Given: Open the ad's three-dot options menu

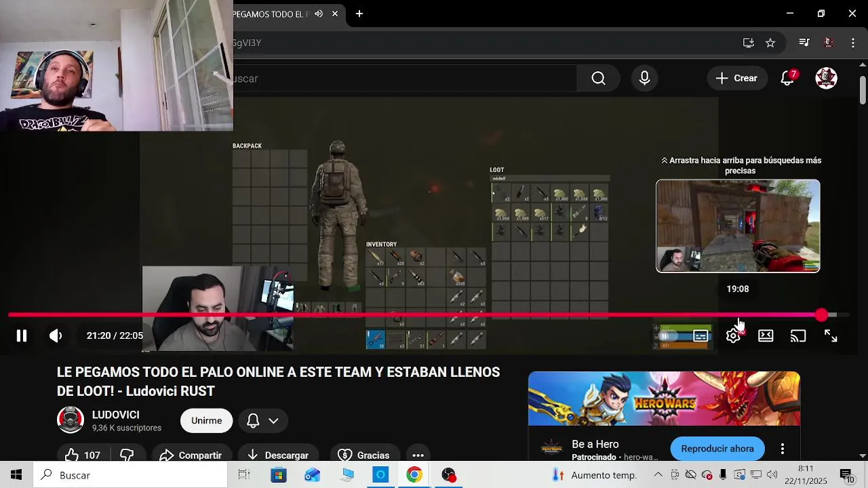Looking at the screenshot, I should pyautogui.click(x=783, y=449).
